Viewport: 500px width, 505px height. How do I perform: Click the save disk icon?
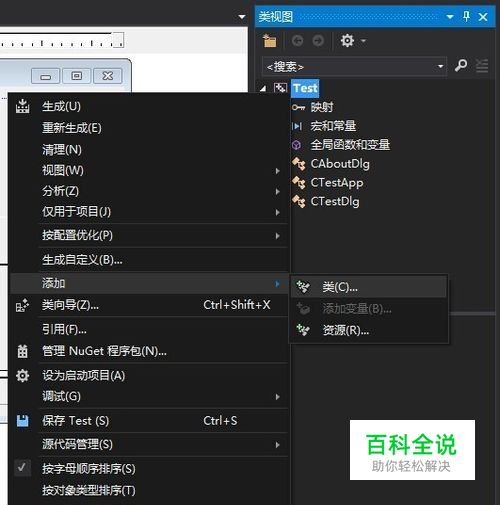pos(22,421)
